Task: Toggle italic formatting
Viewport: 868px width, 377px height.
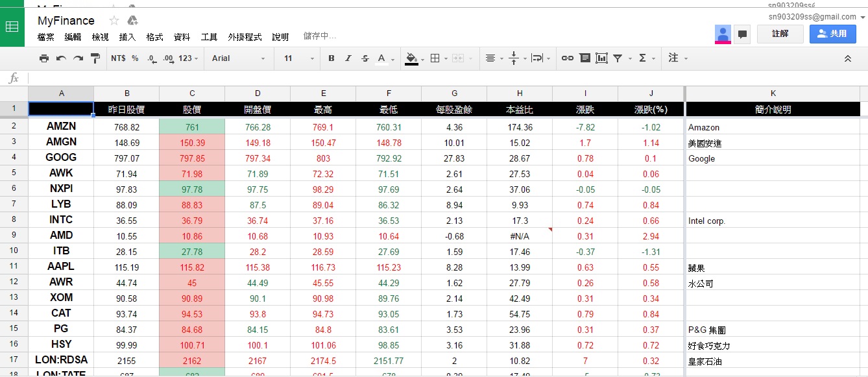Action: (x=348, y=58)
